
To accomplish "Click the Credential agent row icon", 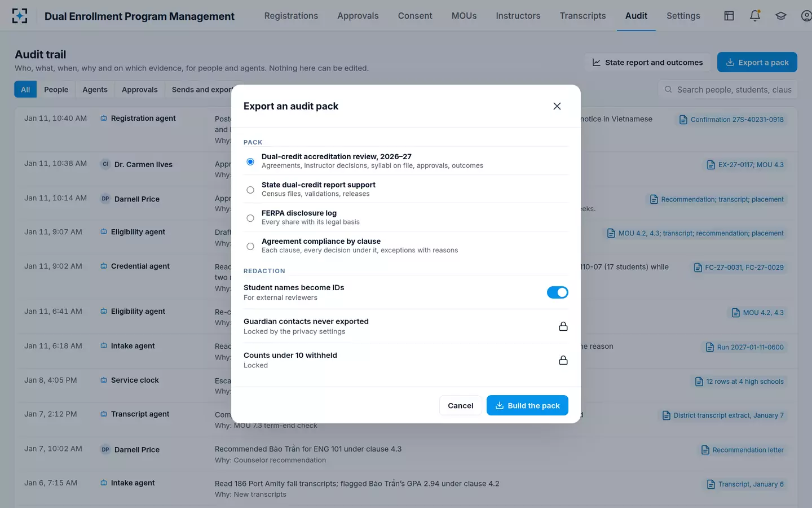I will click(104, 266).
